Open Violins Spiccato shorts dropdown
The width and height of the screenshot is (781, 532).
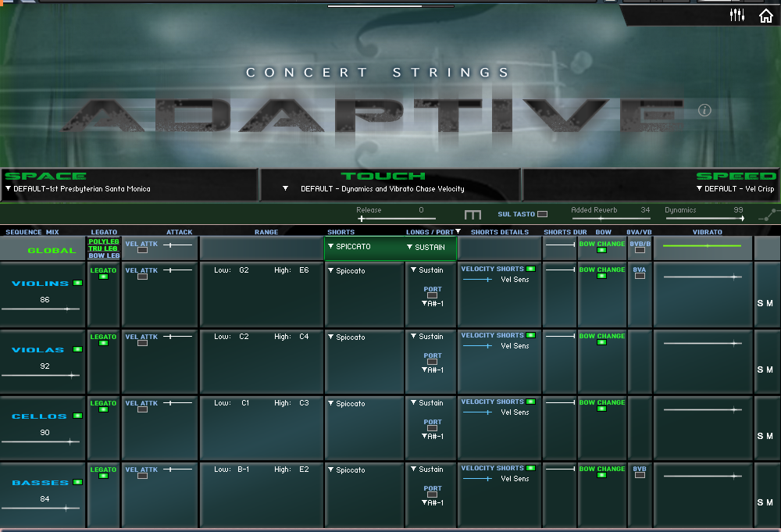point(347,270)
